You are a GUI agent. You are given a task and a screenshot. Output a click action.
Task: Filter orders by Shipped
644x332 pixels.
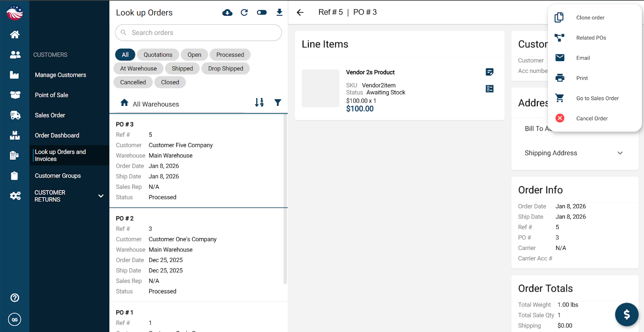point(182,68)
